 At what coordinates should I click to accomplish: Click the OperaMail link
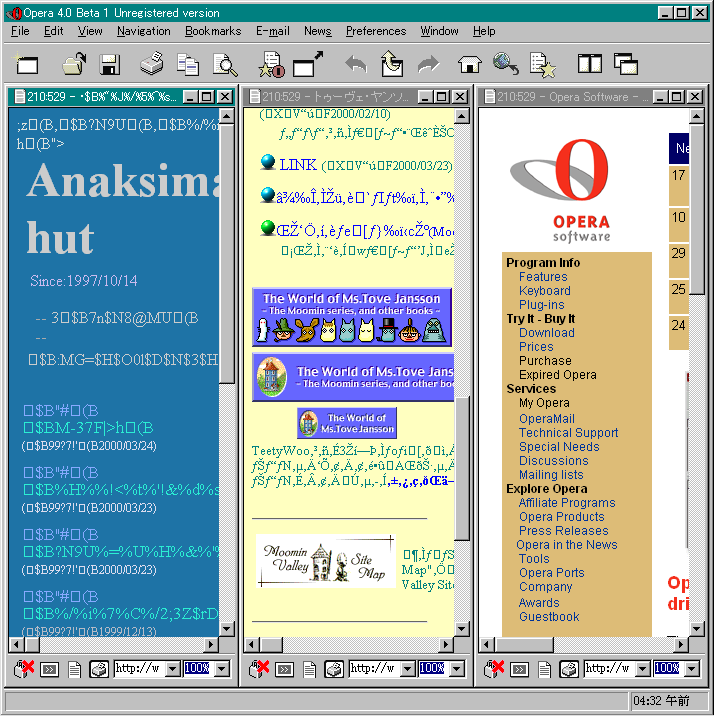(546, 419)
